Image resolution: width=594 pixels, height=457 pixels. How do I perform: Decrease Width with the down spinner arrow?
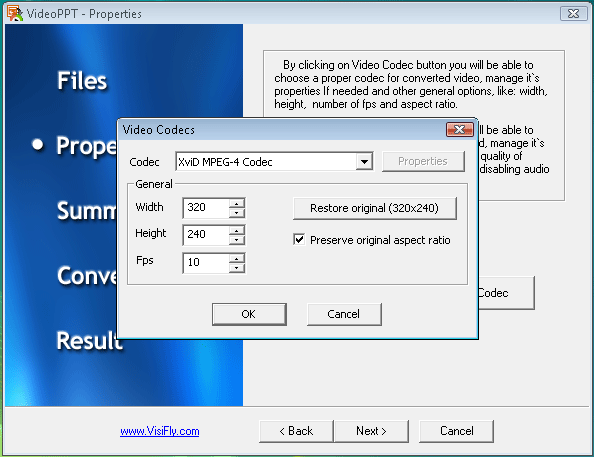point(237,213)
